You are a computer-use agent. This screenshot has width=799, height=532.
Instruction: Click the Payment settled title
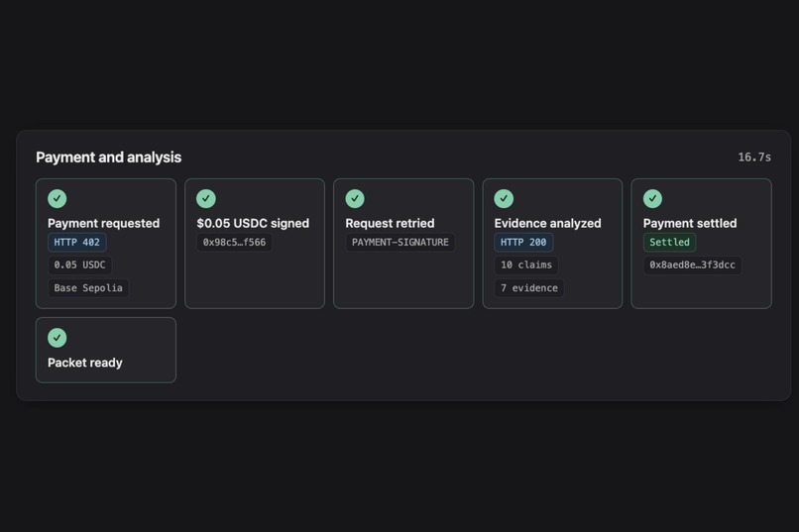(x=689, y=223)
